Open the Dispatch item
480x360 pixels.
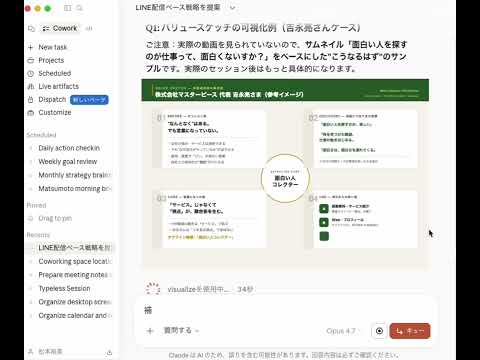pyautogui.click(x=52, y=99)
